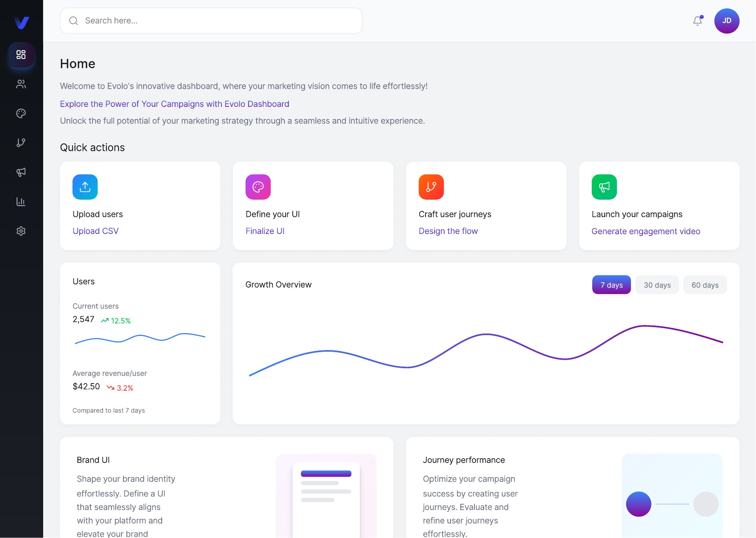Click the Upload CSV link
Viewport: 756px width, 538px height.
[x=96, y=231]
